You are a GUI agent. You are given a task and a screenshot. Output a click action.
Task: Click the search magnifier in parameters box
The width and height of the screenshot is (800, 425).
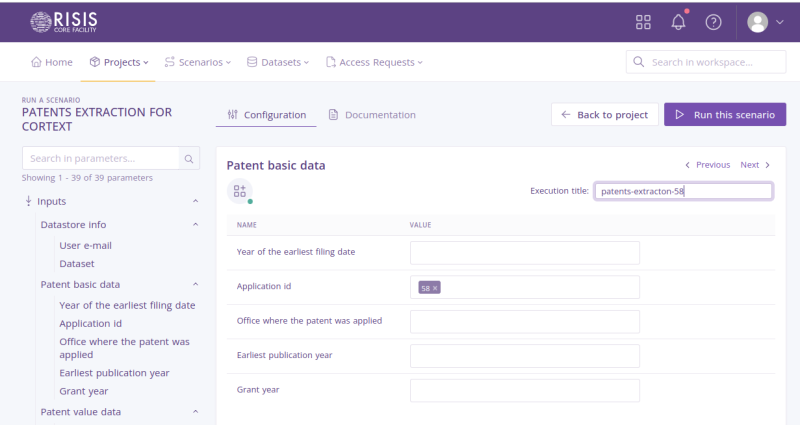pos(190,159)
